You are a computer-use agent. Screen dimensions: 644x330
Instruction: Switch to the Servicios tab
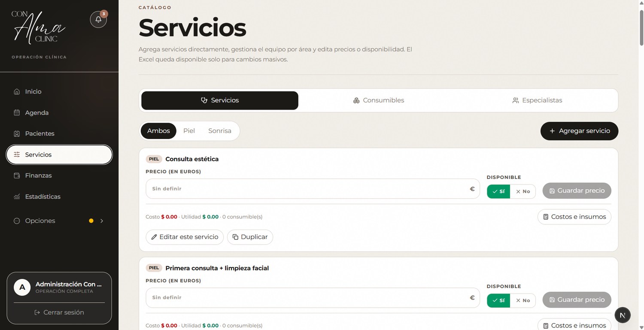(220, 100)
